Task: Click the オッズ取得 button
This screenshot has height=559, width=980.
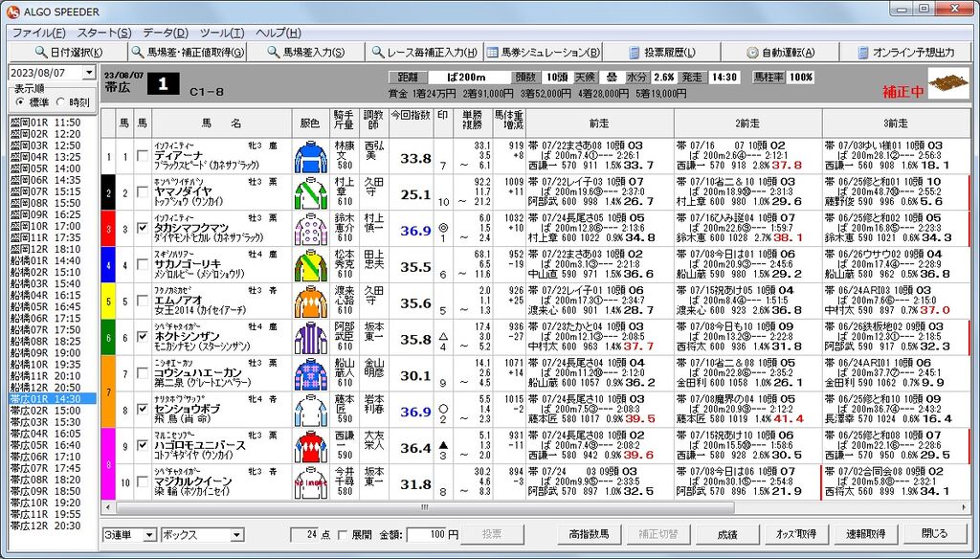Action: point(796,534)
